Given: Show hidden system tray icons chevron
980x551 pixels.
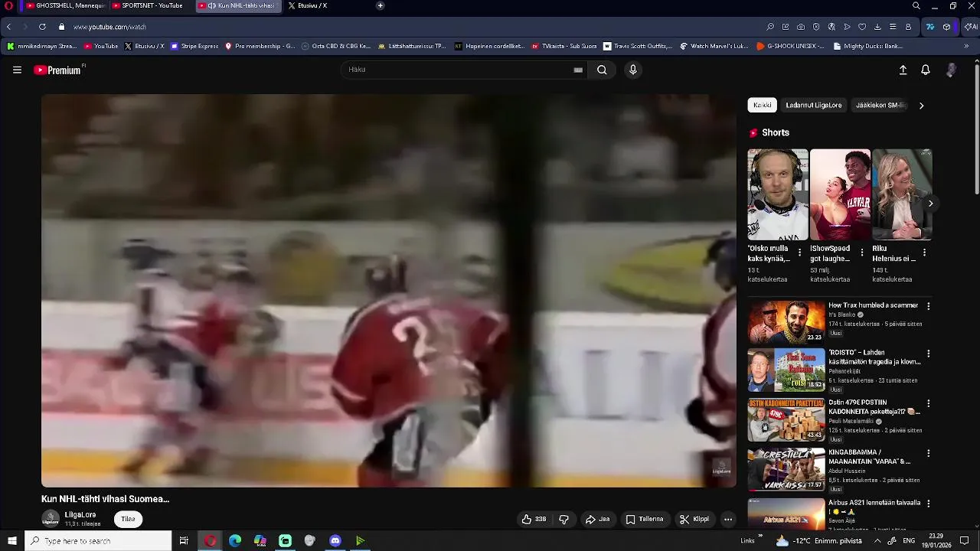Looking at the screenshot, I should (877, 541).
